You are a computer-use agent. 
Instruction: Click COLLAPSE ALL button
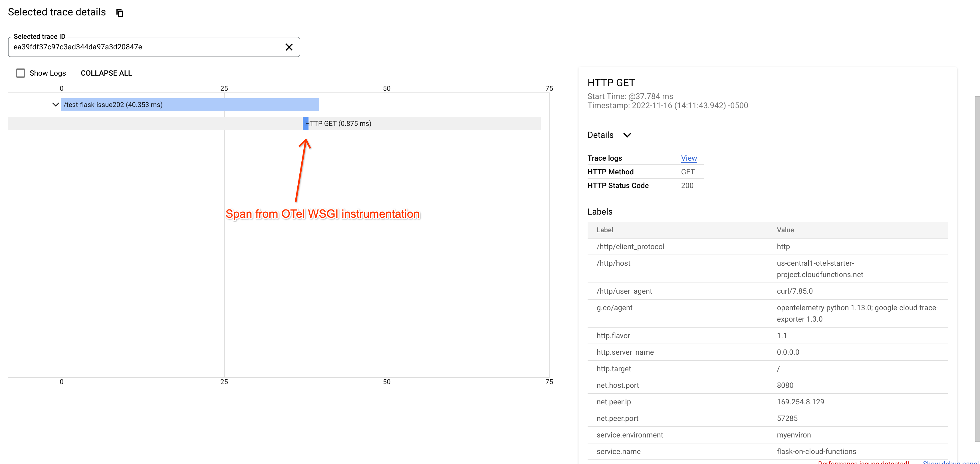(x=106, y=73)
